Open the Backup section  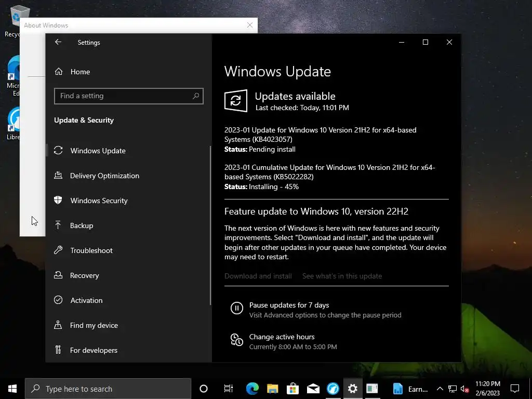(x=82, y=225)
